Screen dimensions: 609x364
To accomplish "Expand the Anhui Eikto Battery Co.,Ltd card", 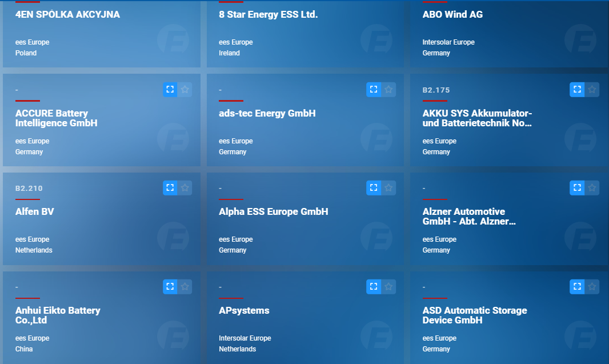I will [x=170, y=286].
